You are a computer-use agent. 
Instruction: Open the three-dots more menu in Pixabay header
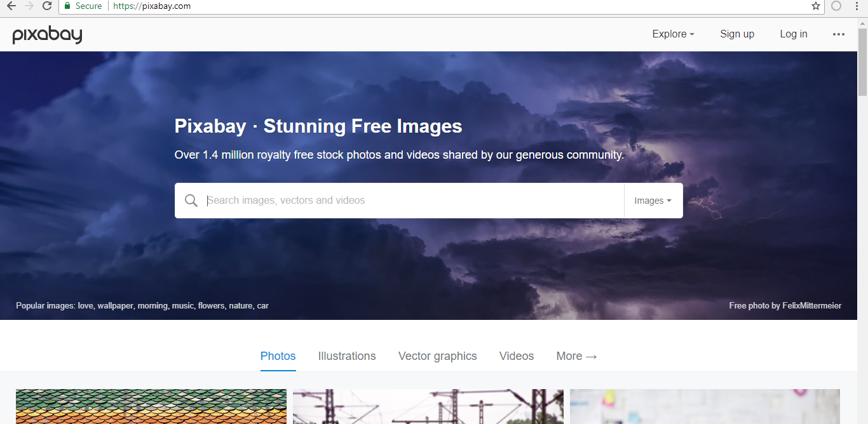[x=839, y=34]
